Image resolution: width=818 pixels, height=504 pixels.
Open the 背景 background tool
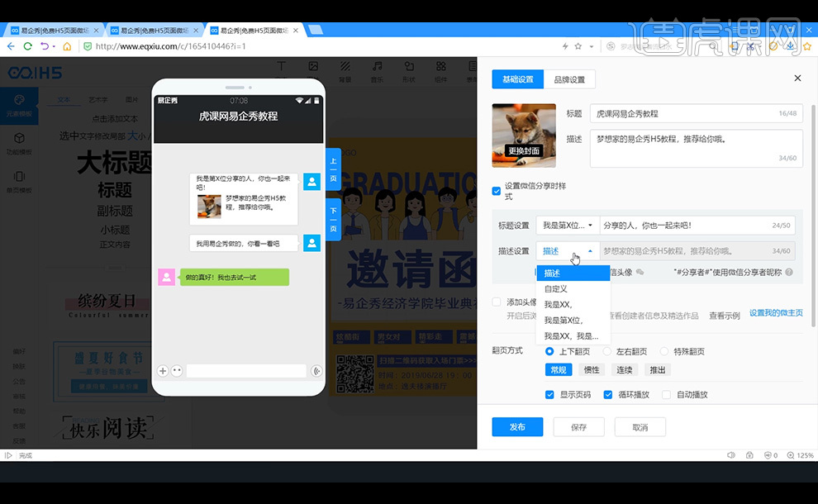[x=345, y=72]
